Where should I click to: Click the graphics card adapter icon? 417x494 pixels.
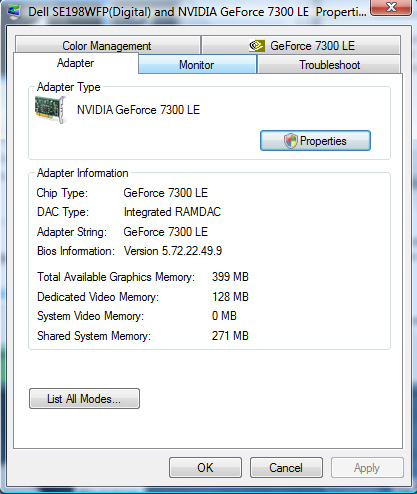(50, 109)
